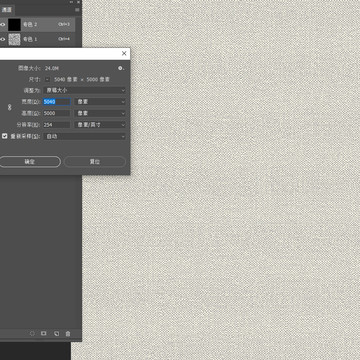The height and width of the screenshot is (360, 360).
Task: Expand the resample method 自动 dropdown
Action: (84, 136)
